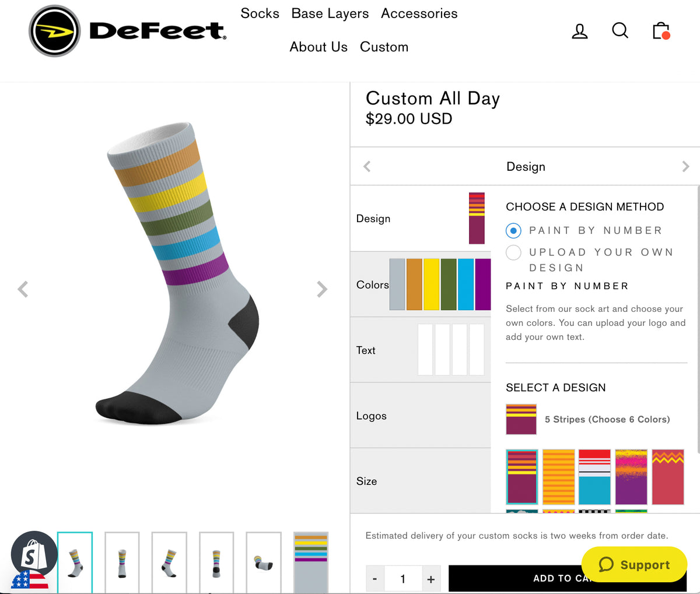
Task: Decrease quantity with minus button
Action: point(374,579)
